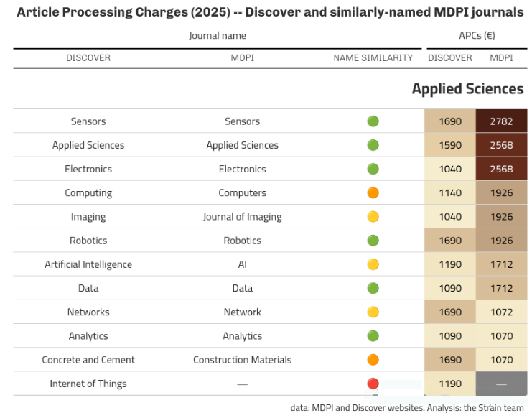This screenshot has height=413, width=532.
Task: Click green similarity dot in Analytics row
Action: tap(373, 336)
